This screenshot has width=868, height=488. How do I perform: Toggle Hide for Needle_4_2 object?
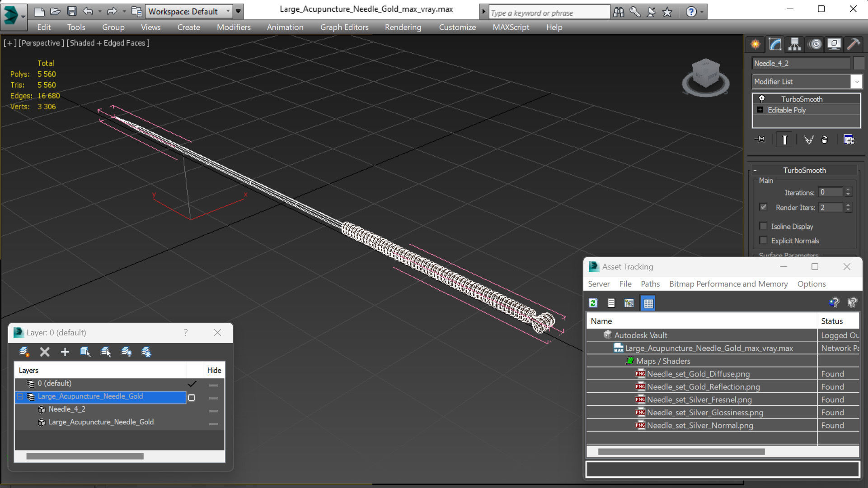(213, 411)
